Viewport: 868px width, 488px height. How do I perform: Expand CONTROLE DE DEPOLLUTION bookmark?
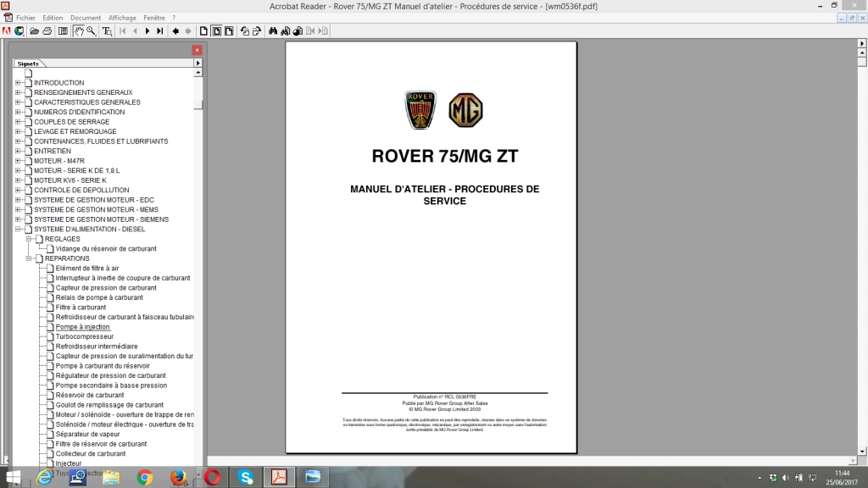tap(18, 191)
